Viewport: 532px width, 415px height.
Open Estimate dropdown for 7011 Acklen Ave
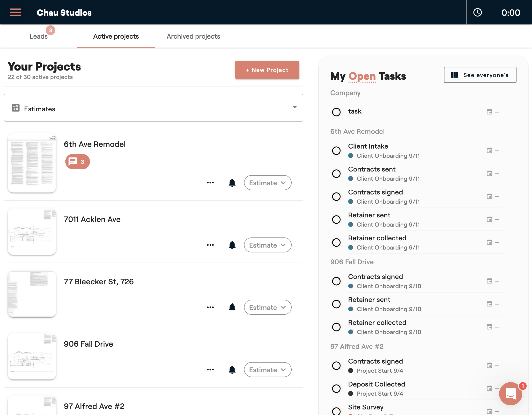(267, 245)
